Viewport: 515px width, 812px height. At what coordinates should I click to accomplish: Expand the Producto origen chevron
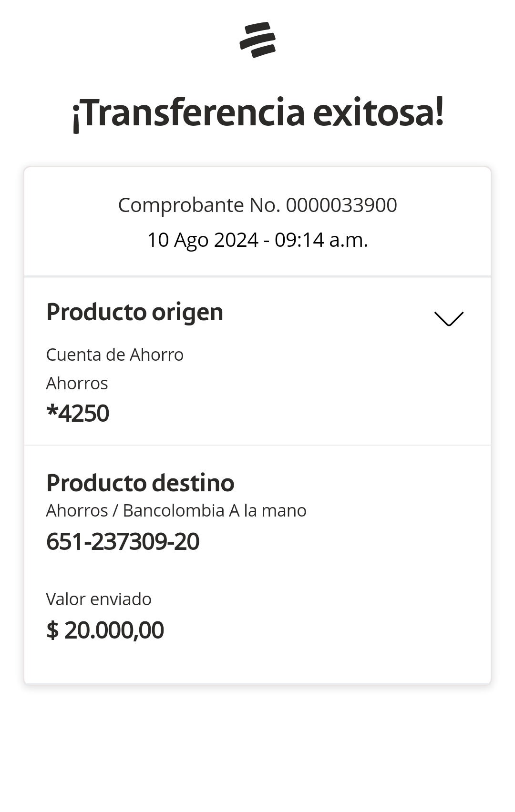pos(449,319)
